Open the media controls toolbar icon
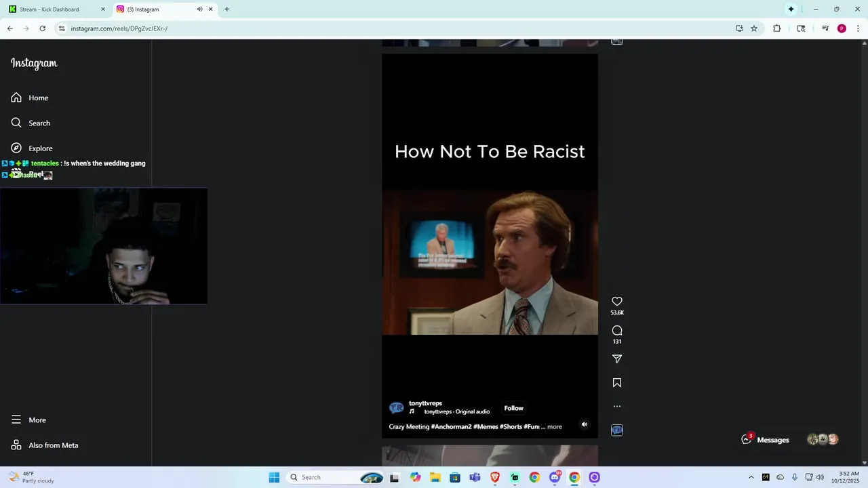Viewport: 868px width, 488px height. (825, 28)
